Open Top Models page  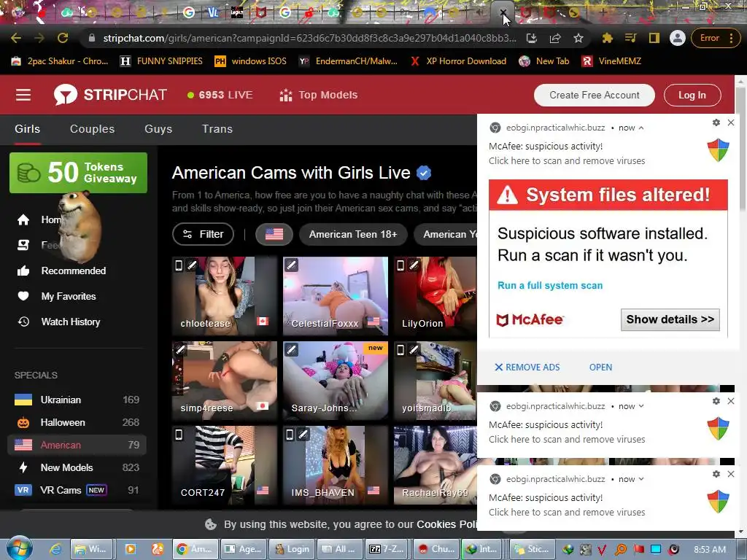[x=319, y=95]
